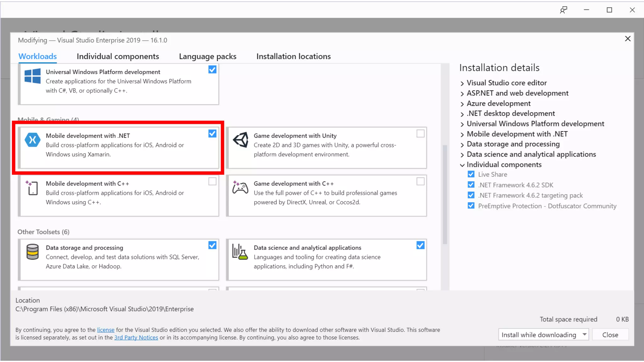The image size is (644, 362).
Task: Click the game controller icon for C++ games
Action: (x=240, y=188)
